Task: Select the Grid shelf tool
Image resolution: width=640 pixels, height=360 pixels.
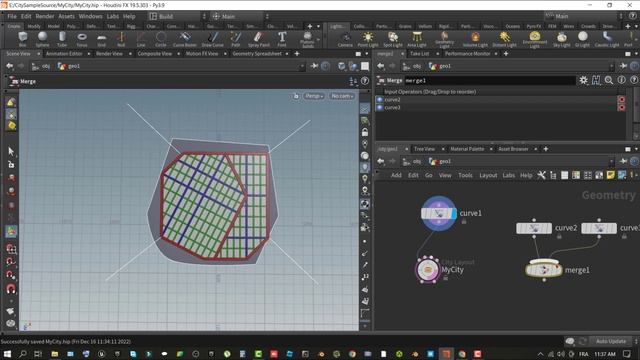Action: [x=102, y=39]
